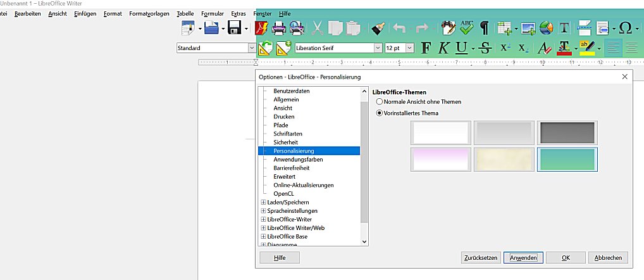Toggle center alignment
Image resolution: width=644 pixels, height=280 pixels.
(632, 48)
